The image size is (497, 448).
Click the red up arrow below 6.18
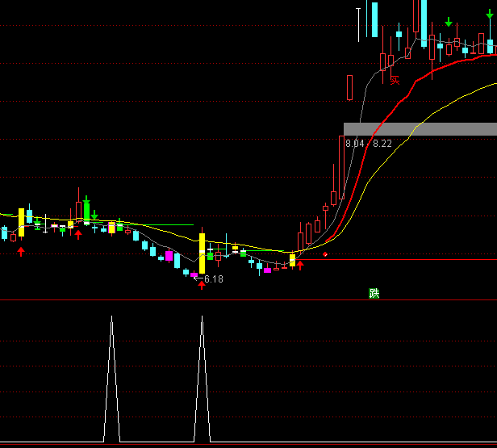(x=202, y=286)
